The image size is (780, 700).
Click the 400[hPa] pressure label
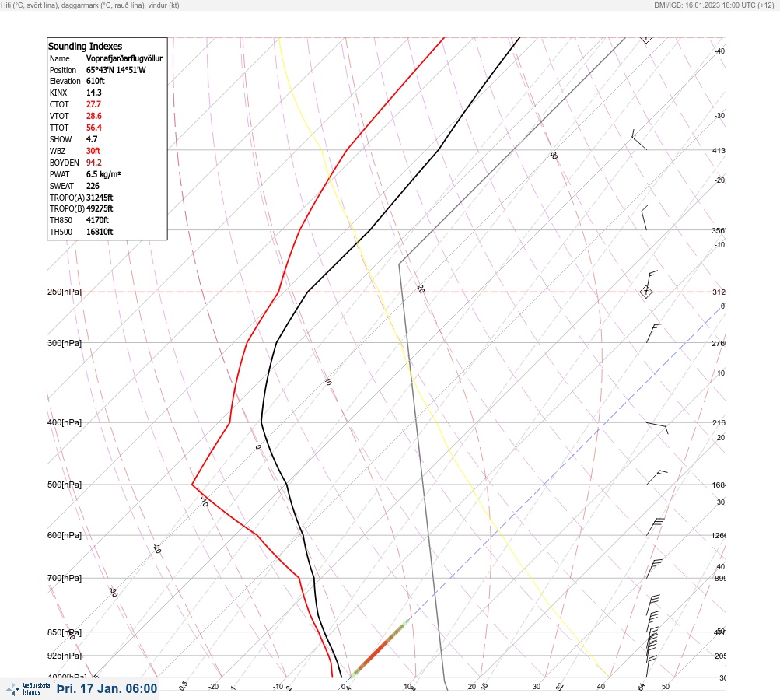pos(65,422)
